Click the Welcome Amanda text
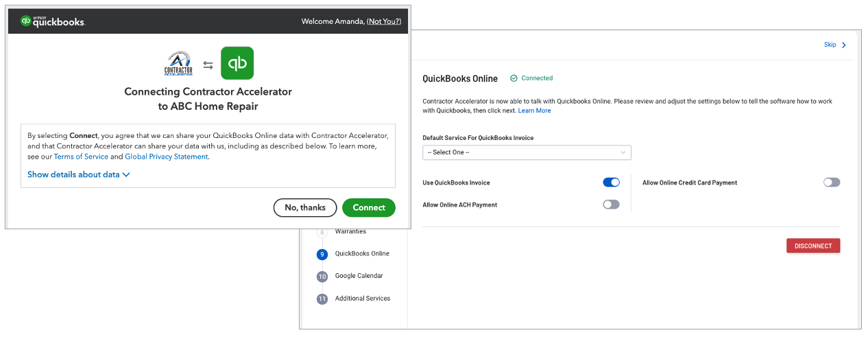This screenshot has width=868, height=337. pos(333,22)
